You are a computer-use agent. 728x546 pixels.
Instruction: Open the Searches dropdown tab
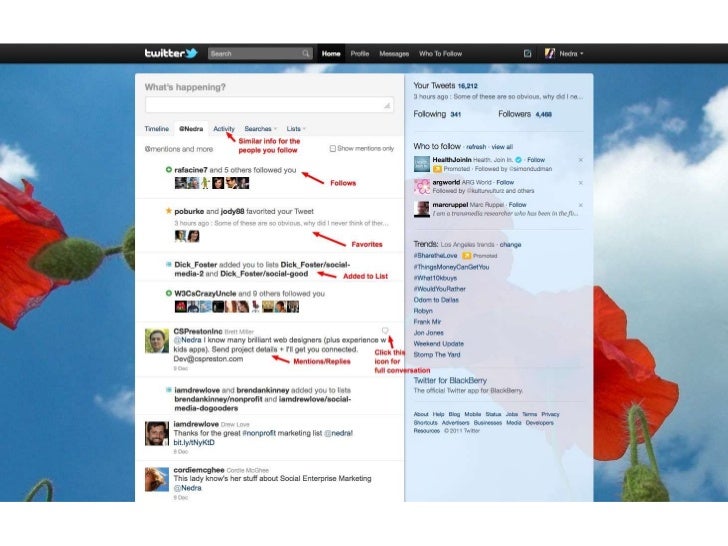260,129
